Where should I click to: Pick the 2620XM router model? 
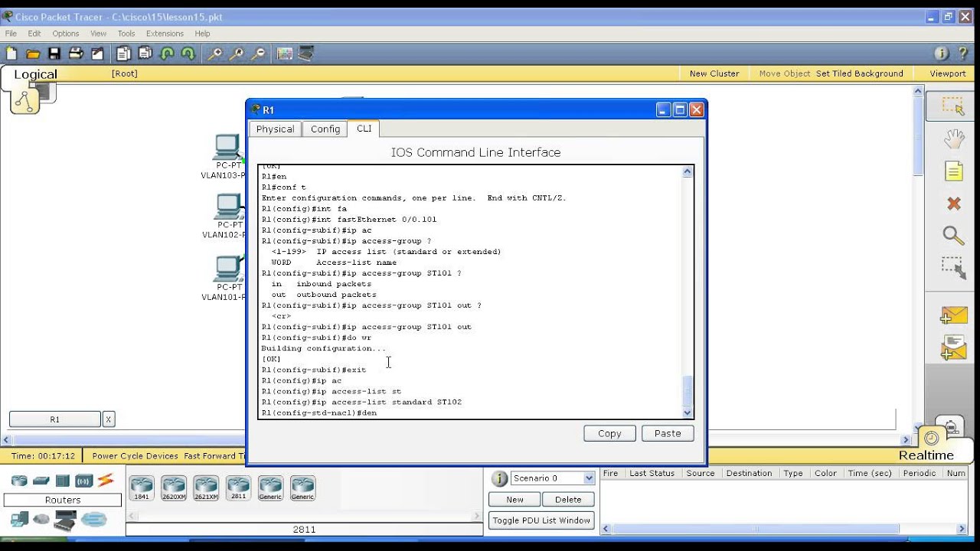click(x=174, y=488)
